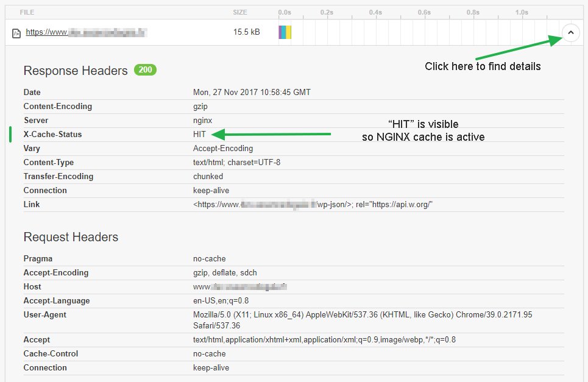Image resolution: width=588 pixels, height=382 pixels.
Task: Click the 1.0s timeline marker
Action: pos(521,12)
